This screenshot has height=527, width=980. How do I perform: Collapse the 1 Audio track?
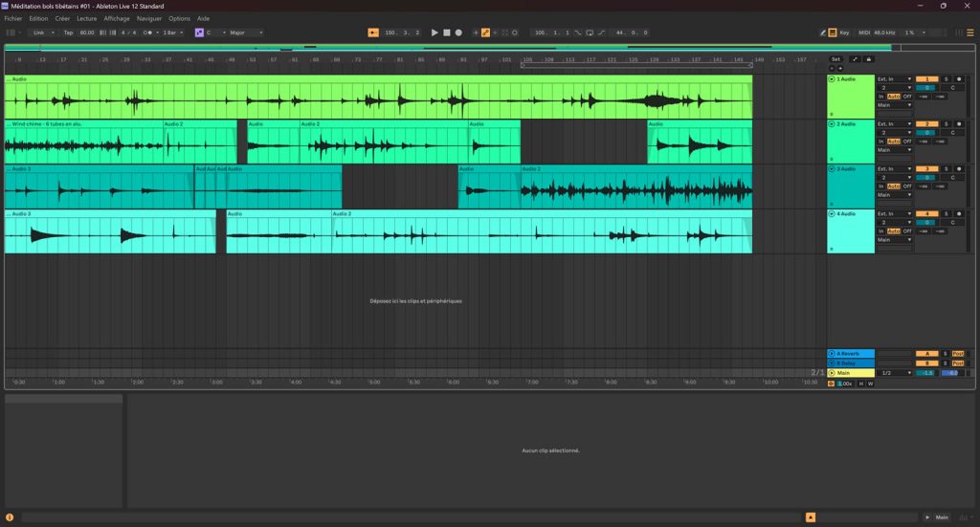(832, 79)
